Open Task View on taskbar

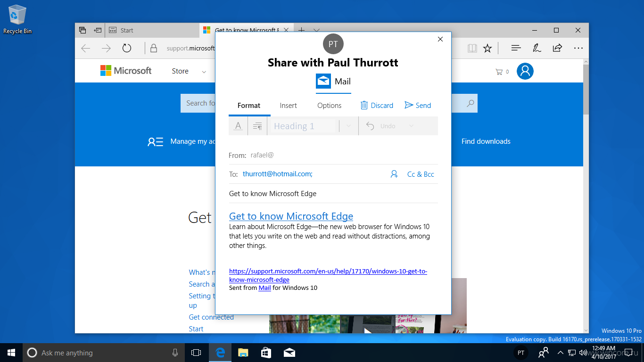click(196, 353)
